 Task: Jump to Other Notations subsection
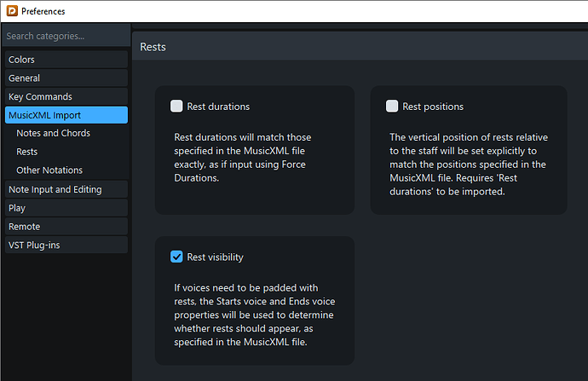(x=49, y=170)
